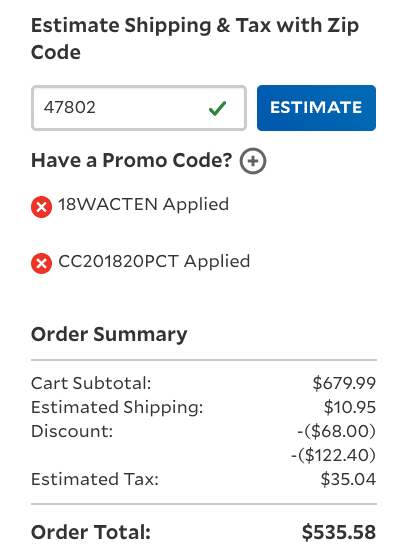Click the Cart Subtotal amount $679.99
This screenshot has width=410, height=555.
point(344,383)
